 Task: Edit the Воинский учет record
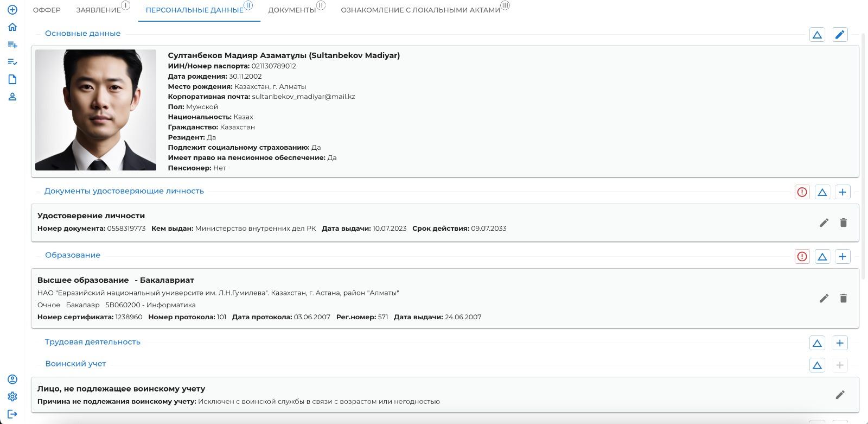tap(840, 395)
